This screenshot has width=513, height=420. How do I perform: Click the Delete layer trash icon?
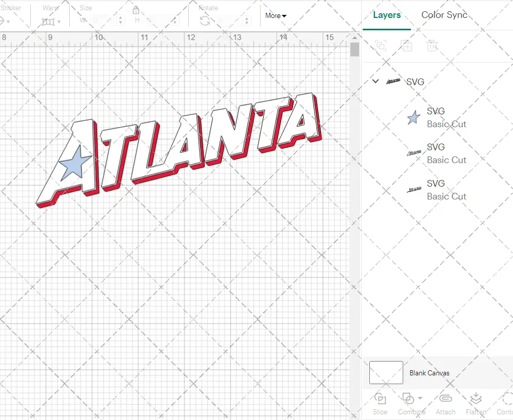click(x=432, y=46)
